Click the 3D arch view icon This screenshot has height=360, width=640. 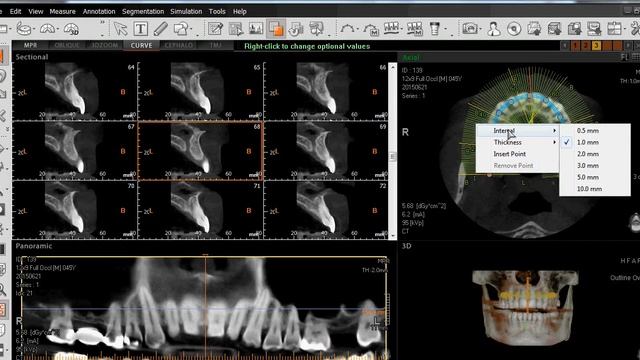(71, 29)
